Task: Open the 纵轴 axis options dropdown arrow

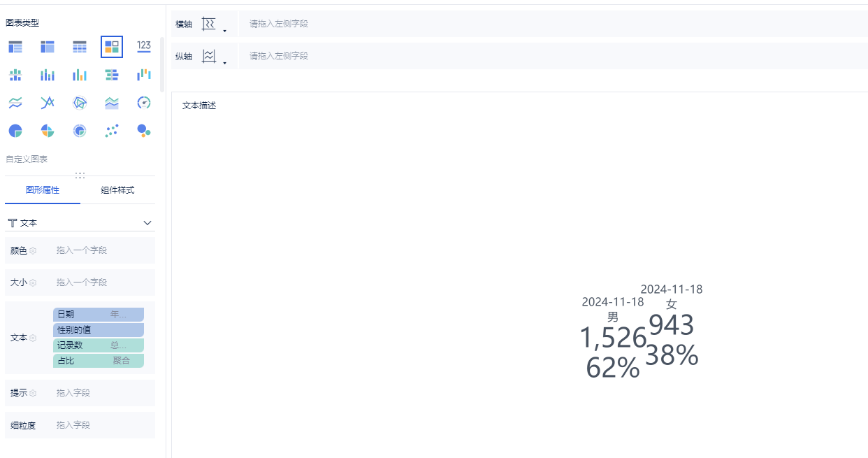Action: pos(224,63)
